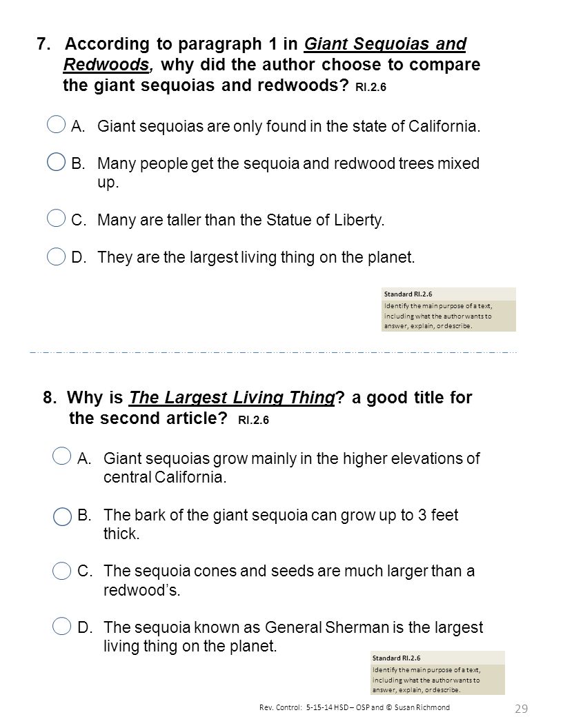Select answer B bubble for question 8
Viewport: 563px width, 728px height.
pos(62,516)
